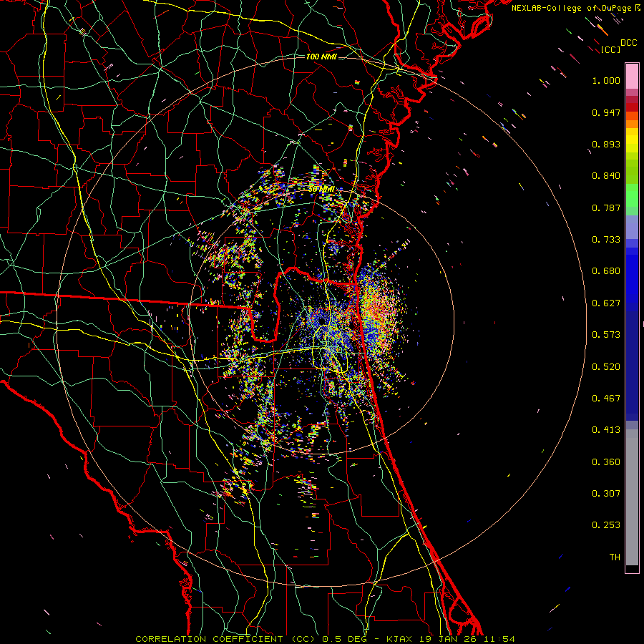Screen dimensions: 644x644
Task: Click the 100 NMI range ring label
Action: [321, 57]
